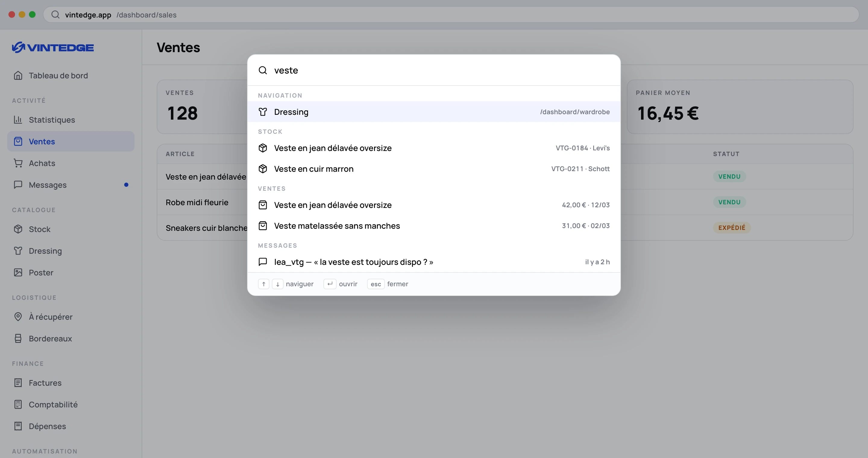Open Dépenses in sidebar
Viewport: 868px width, 458px height.
point(71,426)
